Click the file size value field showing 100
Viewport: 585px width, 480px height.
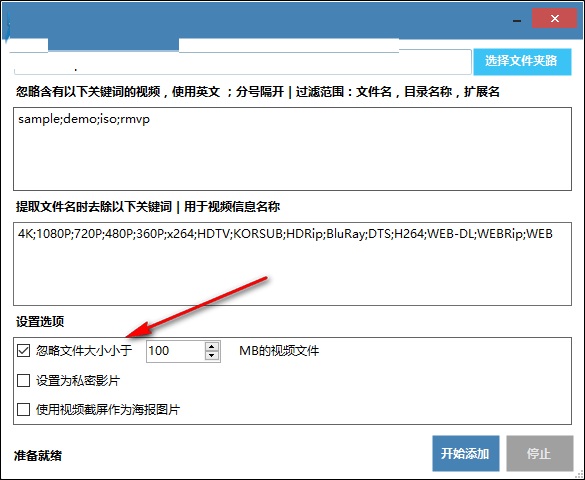click(x=175, y=351)
